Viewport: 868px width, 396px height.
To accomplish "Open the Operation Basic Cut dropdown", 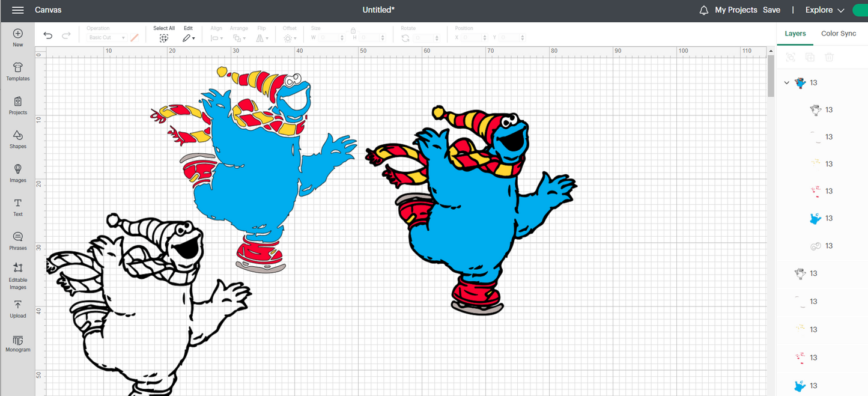I will tap(108, 38).
